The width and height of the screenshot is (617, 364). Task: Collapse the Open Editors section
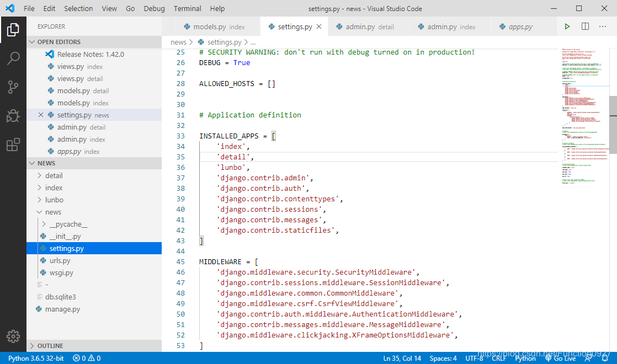point(94,42)
